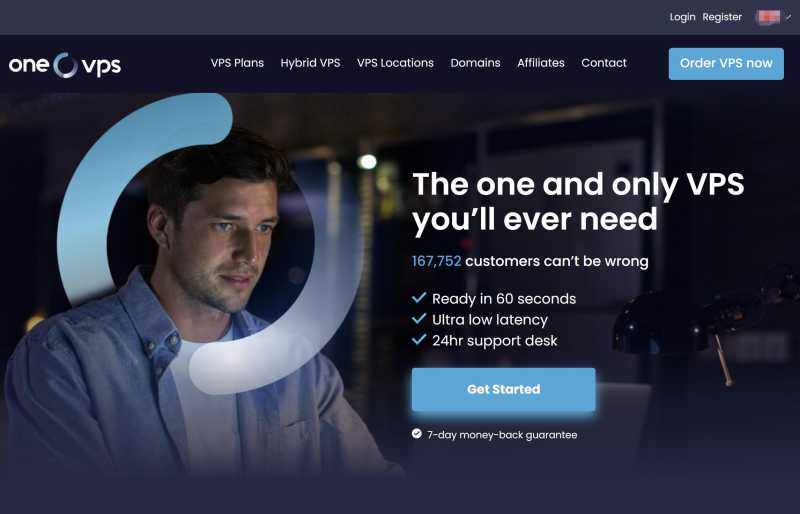Go to VPS Locations
The width and height of the screenshot is (800, 514).
click(x=395, y=63)
